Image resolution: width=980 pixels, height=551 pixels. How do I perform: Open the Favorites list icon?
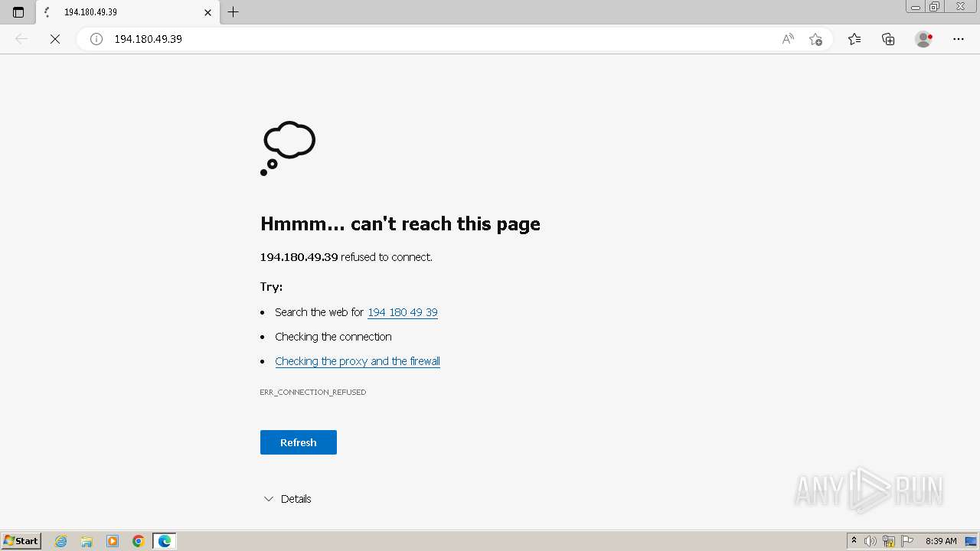[854, 39]
